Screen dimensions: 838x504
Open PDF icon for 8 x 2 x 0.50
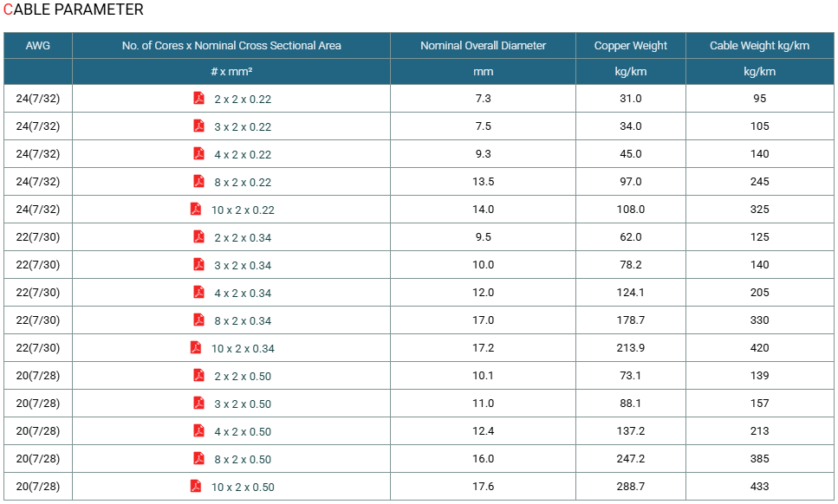coord(198,459)
